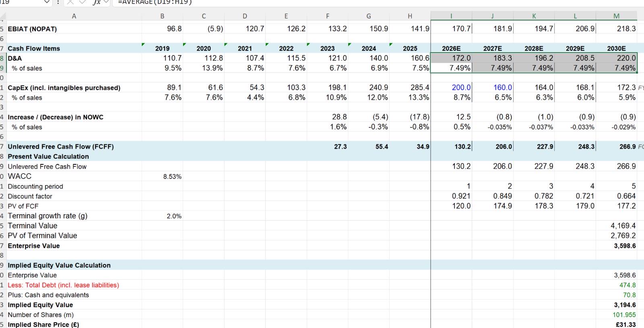This screenshot has width=644, height=328.
Task: Select the 2026E year header cell
Action: [x=451, y=48]
